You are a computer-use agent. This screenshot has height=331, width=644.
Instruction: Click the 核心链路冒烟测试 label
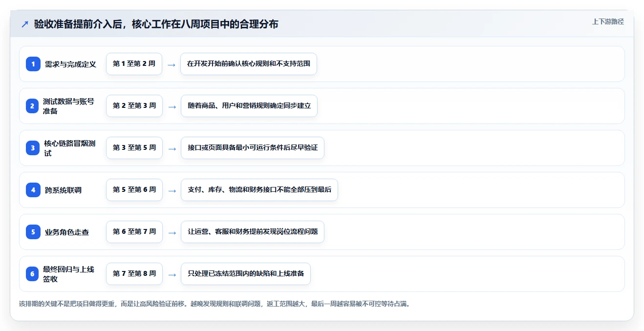click(x=69, y=148)
